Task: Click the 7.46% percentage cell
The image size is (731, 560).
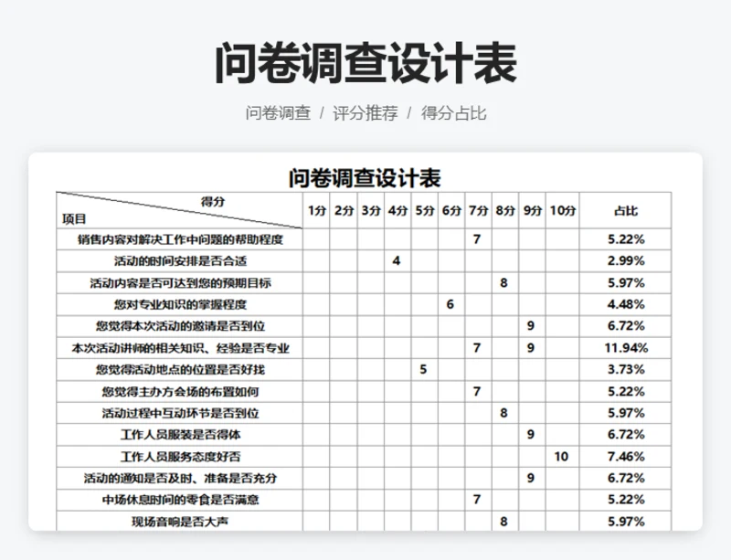Action: click(x=626, y=456)
